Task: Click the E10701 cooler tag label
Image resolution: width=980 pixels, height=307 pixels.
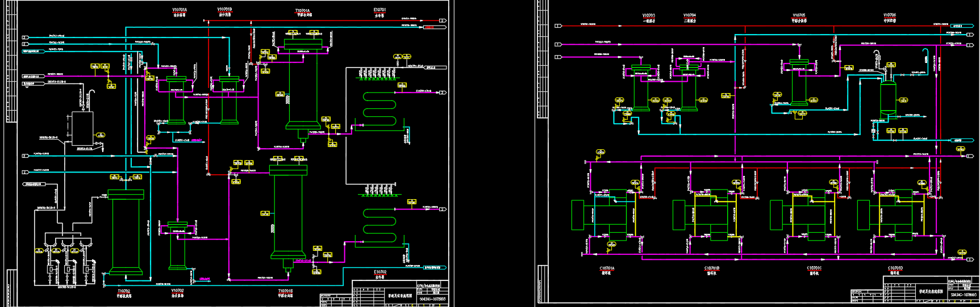Action: (380, 10)
